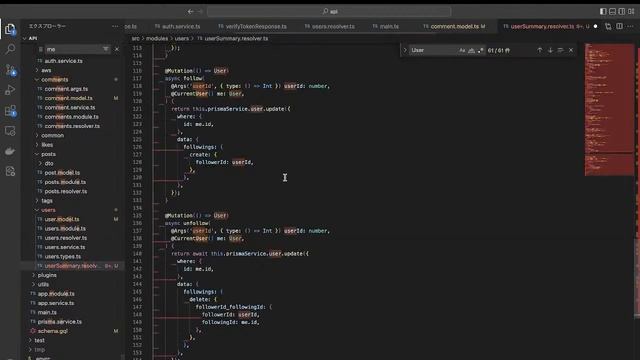Open the Search view in activity bar

(10, 49)
